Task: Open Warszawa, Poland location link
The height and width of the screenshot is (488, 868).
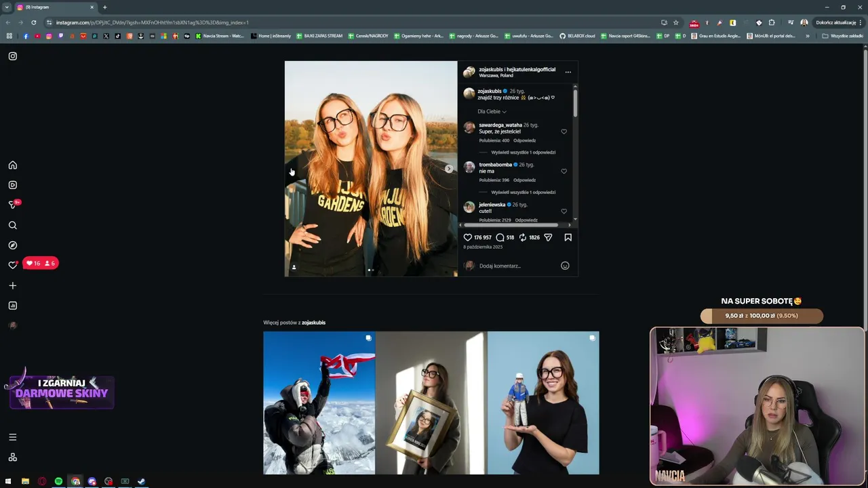Action: 496,75
